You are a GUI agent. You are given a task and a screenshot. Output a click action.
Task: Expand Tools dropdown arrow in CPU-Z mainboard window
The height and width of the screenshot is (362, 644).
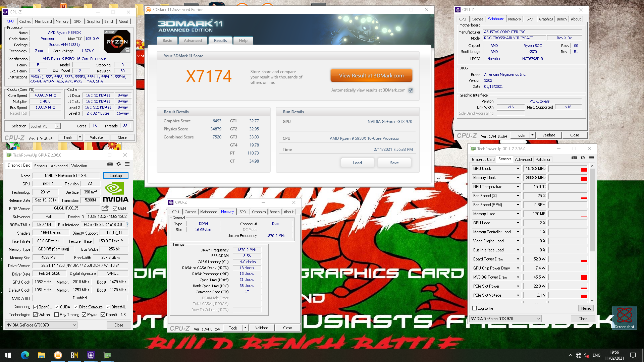(x=532, y=135)
